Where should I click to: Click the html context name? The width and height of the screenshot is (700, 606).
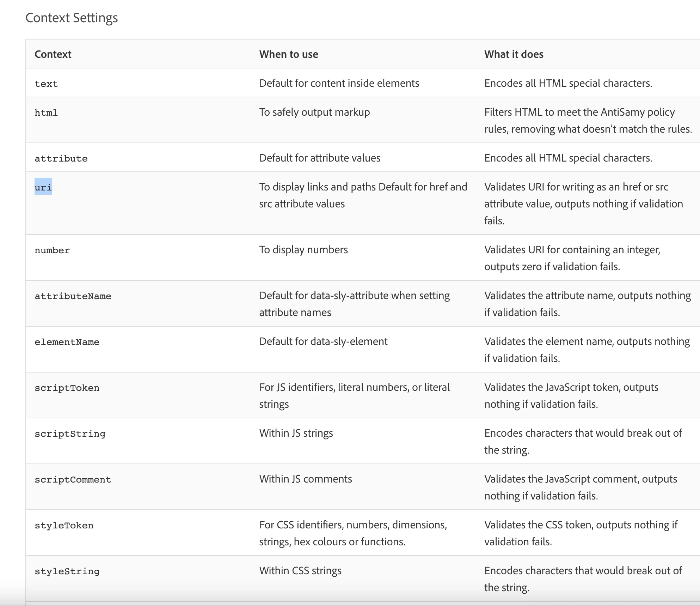click(x=46, y=113)
